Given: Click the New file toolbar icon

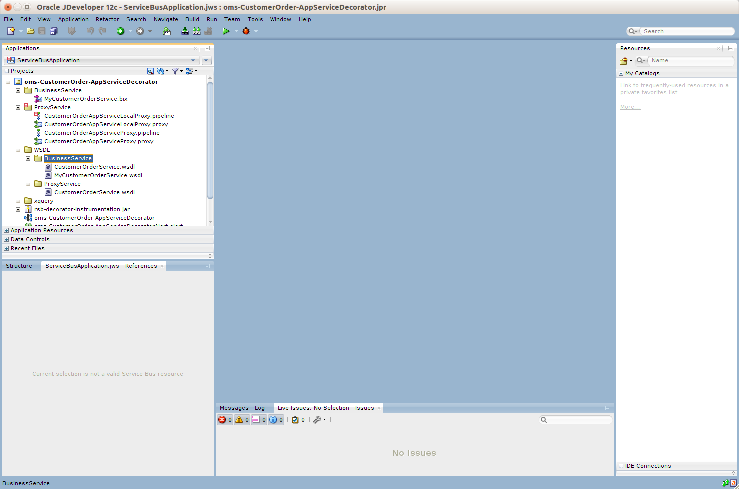Looking at the screenshot, I should 11,31.
